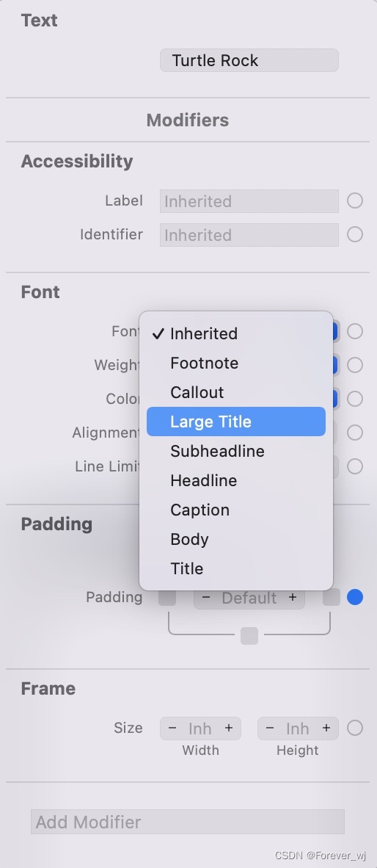Select the checked Inherited font option
Screen dimensions: 377x868
236,334
